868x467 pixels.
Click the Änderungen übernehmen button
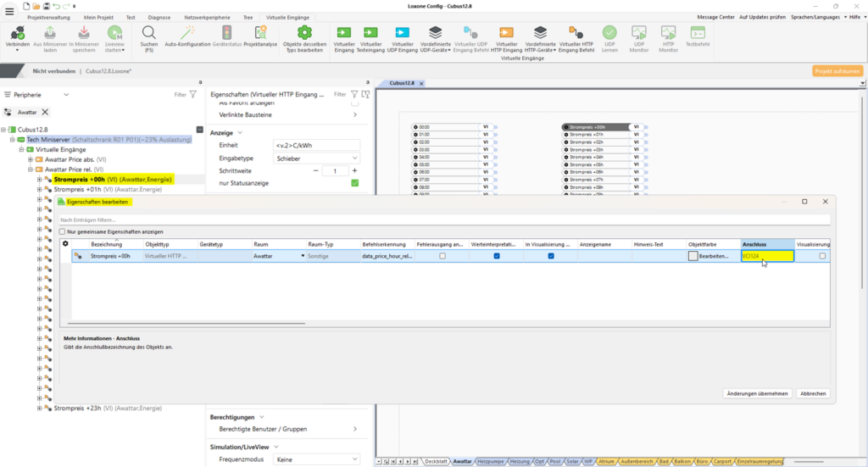[x=759, y=393]
